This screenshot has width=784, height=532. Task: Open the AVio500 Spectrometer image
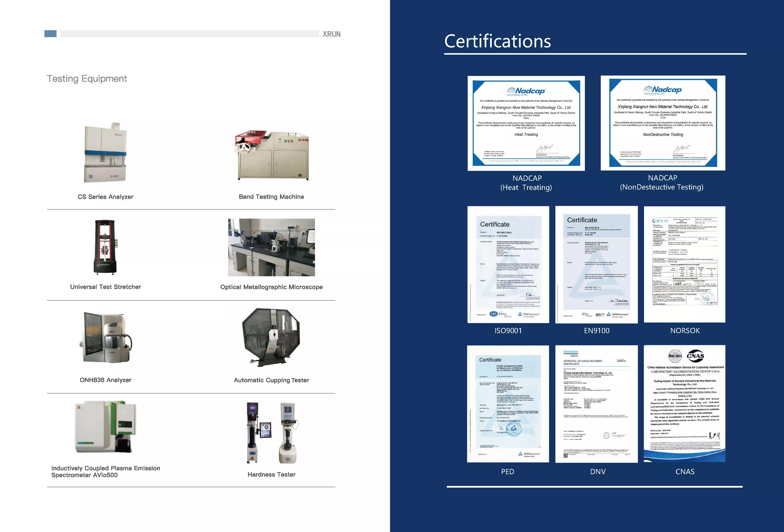[x=106, y=427]
